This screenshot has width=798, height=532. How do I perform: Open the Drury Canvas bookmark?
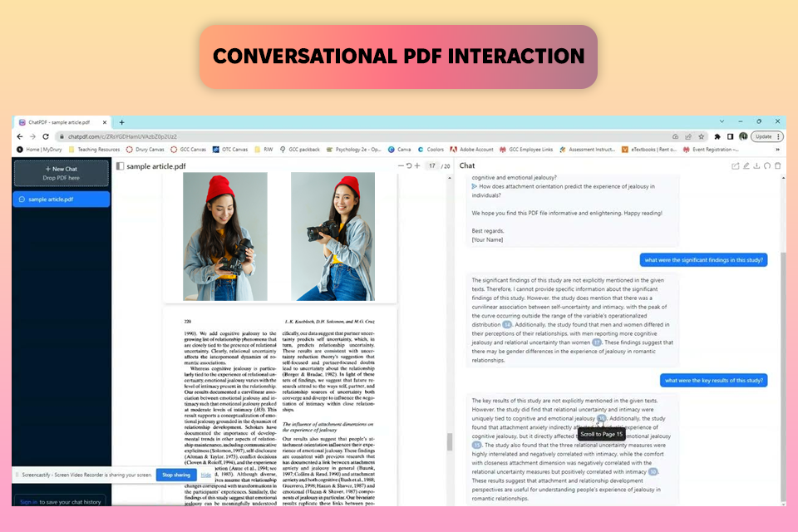click(x=145, y=150)
